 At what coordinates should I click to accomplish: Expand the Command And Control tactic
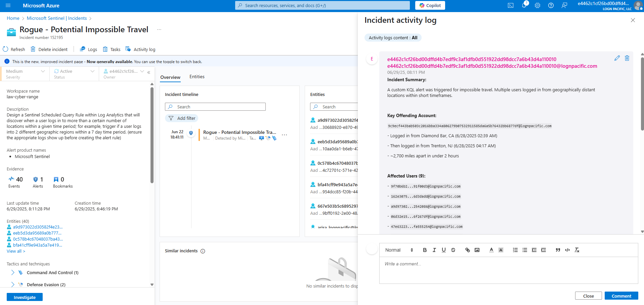tap(13, 272)
